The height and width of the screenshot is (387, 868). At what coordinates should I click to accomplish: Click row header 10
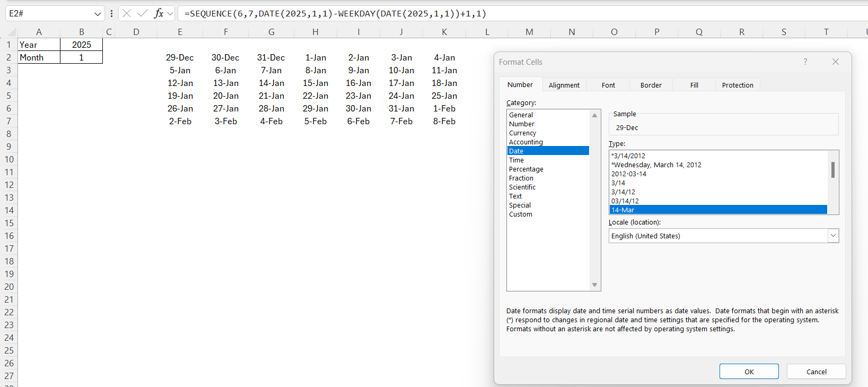point(9,159)
